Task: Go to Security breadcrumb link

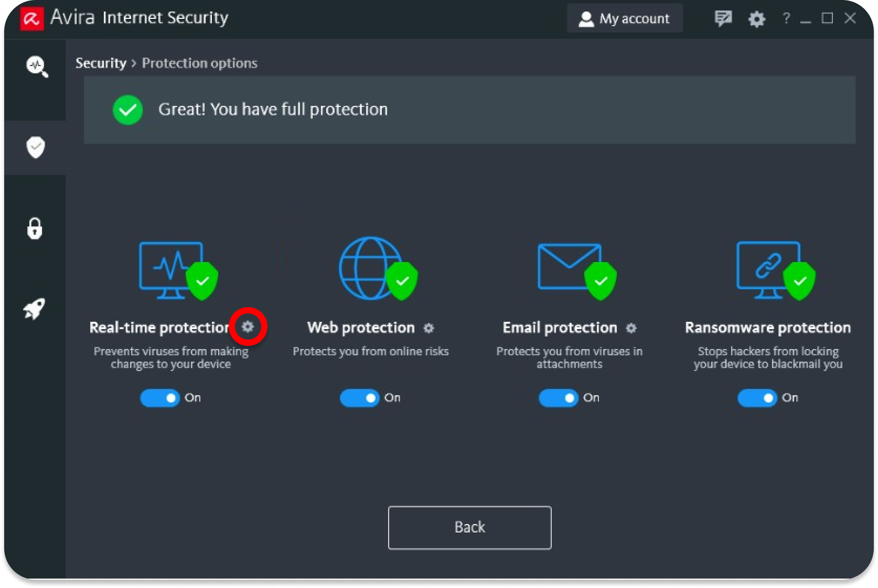Action: point(101,63)
